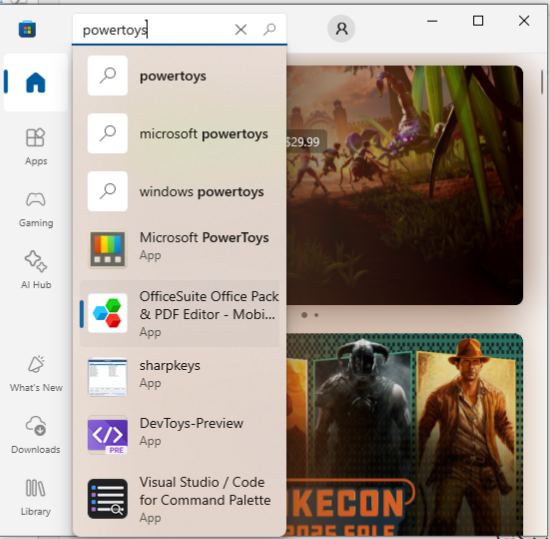Screen dimensions: 550x539
Task: Click the magnifier search button in search box
Action: [x=269, y=29]
